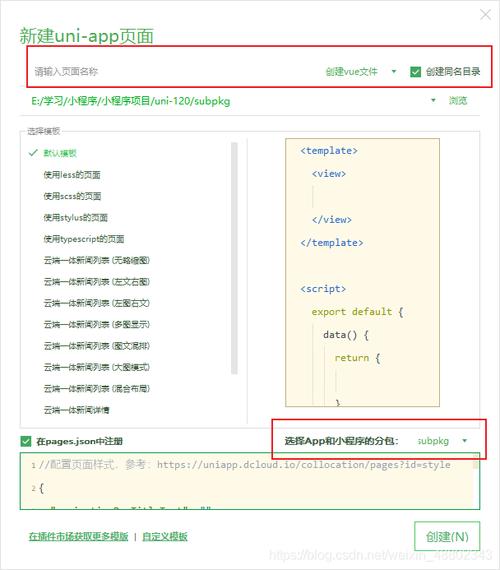This screenshot has height=570, width=500.
Task: Open the 创建vue文件 file type dropdown
Action: coord(361,72)
